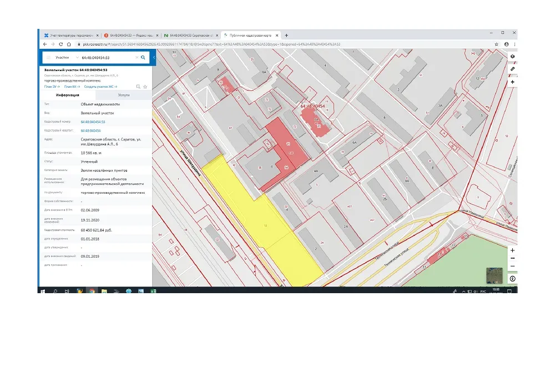Open cadastral number link 64:48:040454:53

(93, 122)
